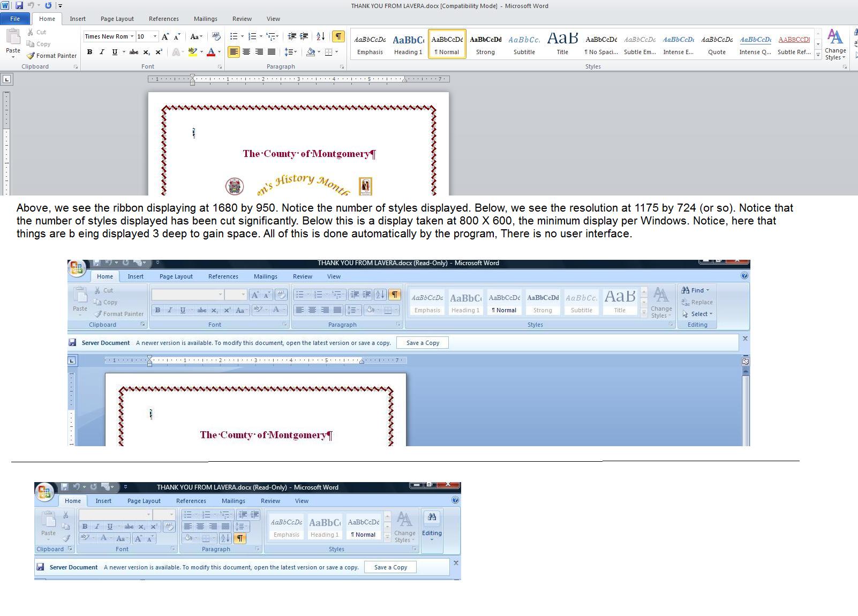858x616 pixels.
Task: Click Cut scissors icon in bottom window
Action: [x=65, y=515]
